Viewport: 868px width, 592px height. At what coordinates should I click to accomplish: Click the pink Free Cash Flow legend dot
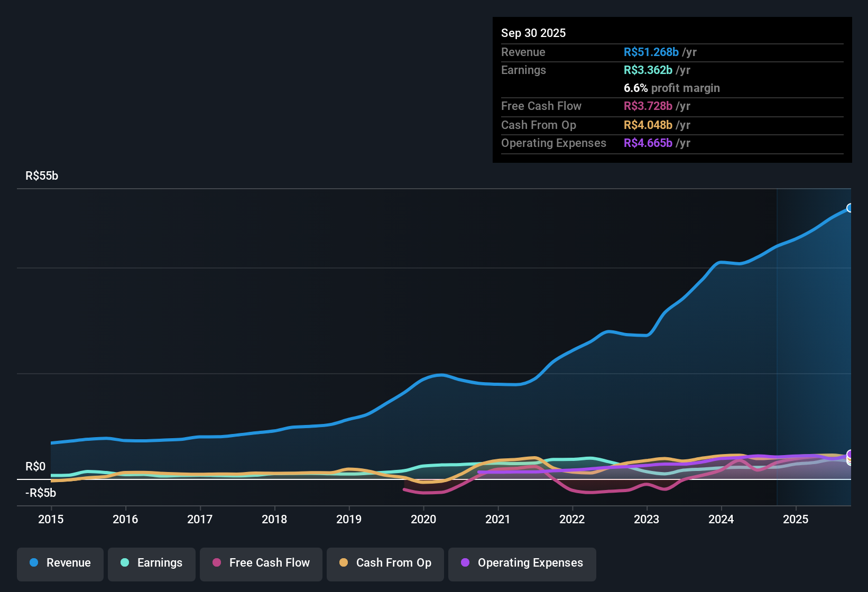tap(216, 563)
